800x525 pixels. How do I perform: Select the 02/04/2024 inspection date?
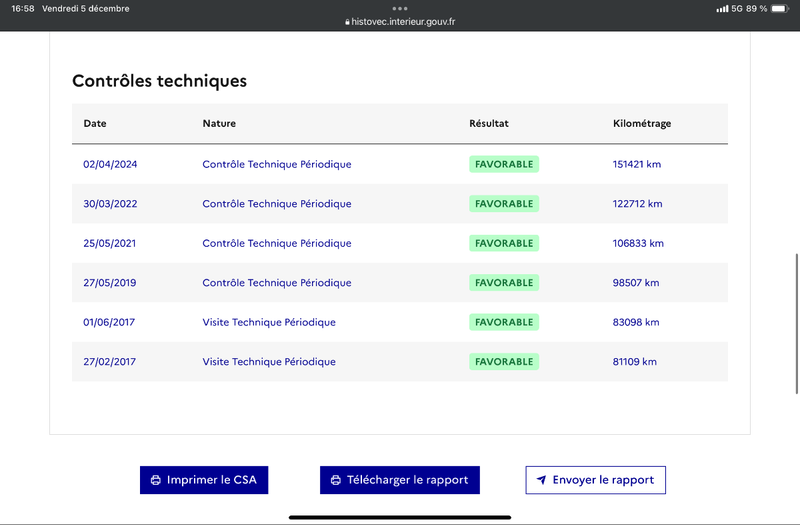[x=110, y=164]
